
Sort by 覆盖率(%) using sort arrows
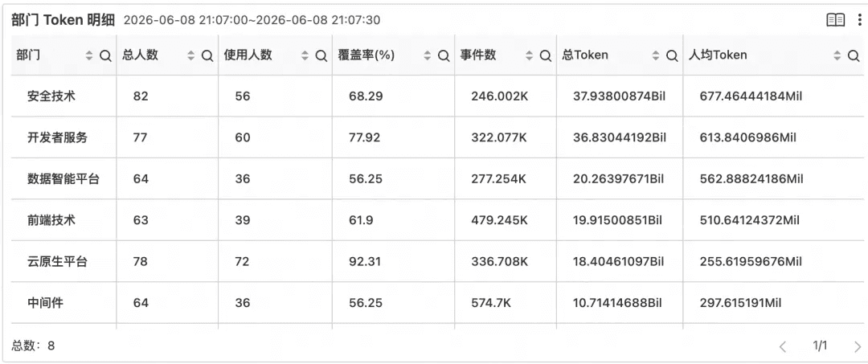427,56
